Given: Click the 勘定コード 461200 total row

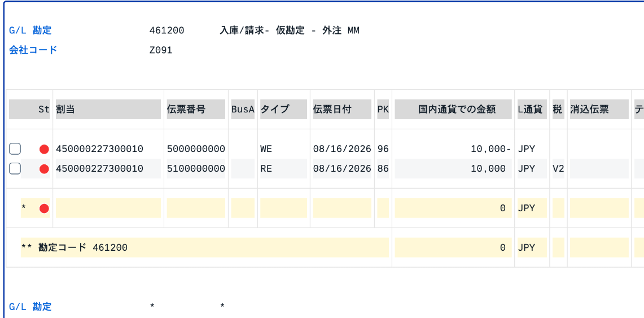Looking at the screenshot, I should (204, 247).
